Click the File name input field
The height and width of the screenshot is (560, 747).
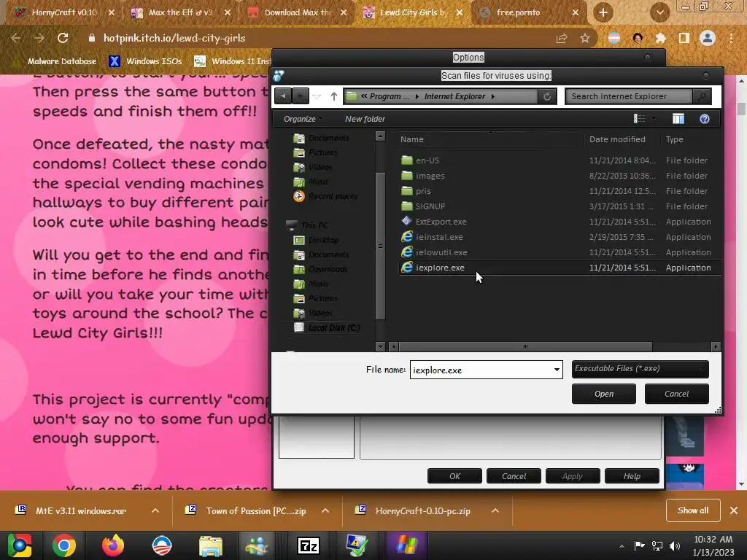(481, 370)
